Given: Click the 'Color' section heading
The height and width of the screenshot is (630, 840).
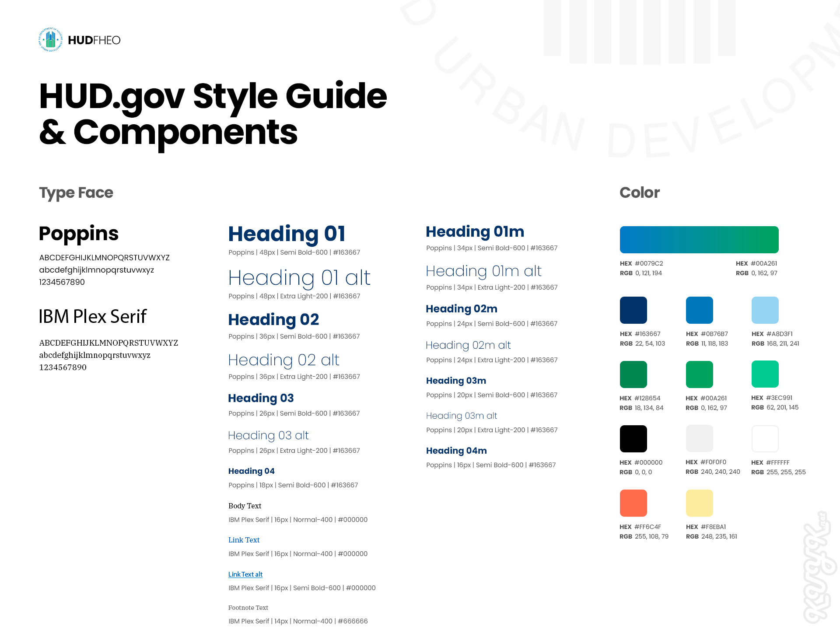Looking at the screenshot, I should coord(640,192).
